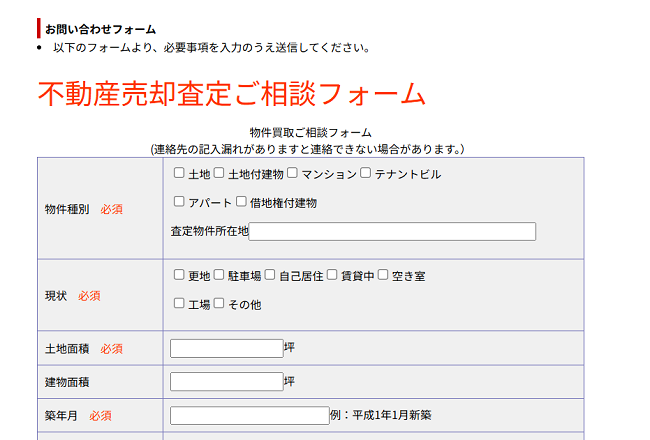Enable the テナントビル option
The image size is (650, 440).
(366, 173)
